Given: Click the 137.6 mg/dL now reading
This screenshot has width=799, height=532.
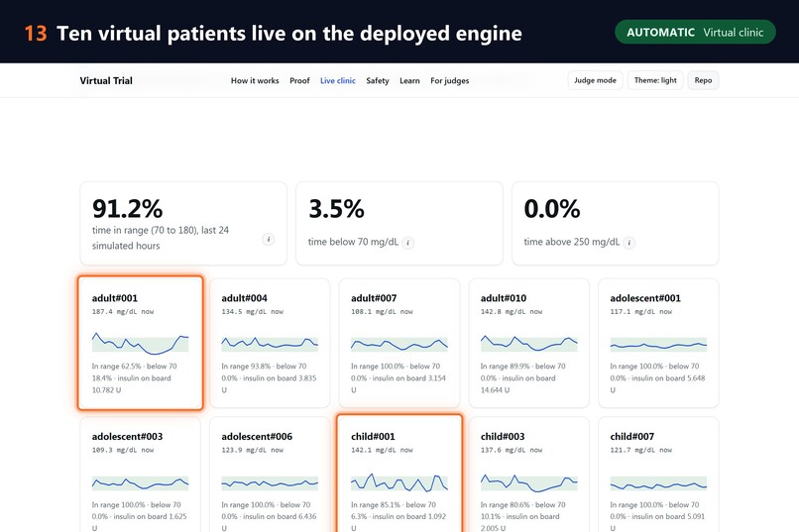Looking at the screenshot, I should 512,450.
